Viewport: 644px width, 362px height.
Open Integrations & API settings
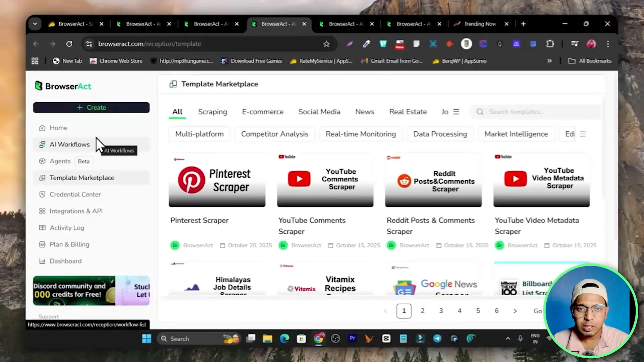[x=76, y=211]
